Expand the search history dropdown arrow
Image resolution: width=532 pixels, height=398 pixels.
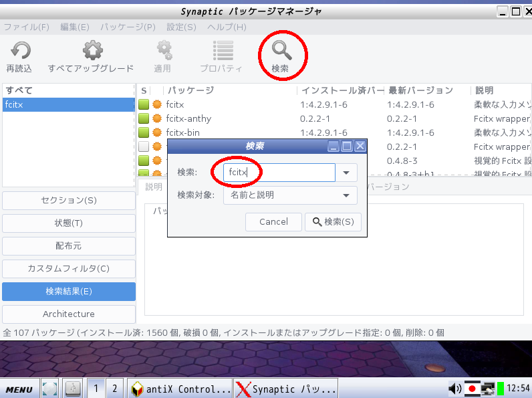tap(346, 173)
